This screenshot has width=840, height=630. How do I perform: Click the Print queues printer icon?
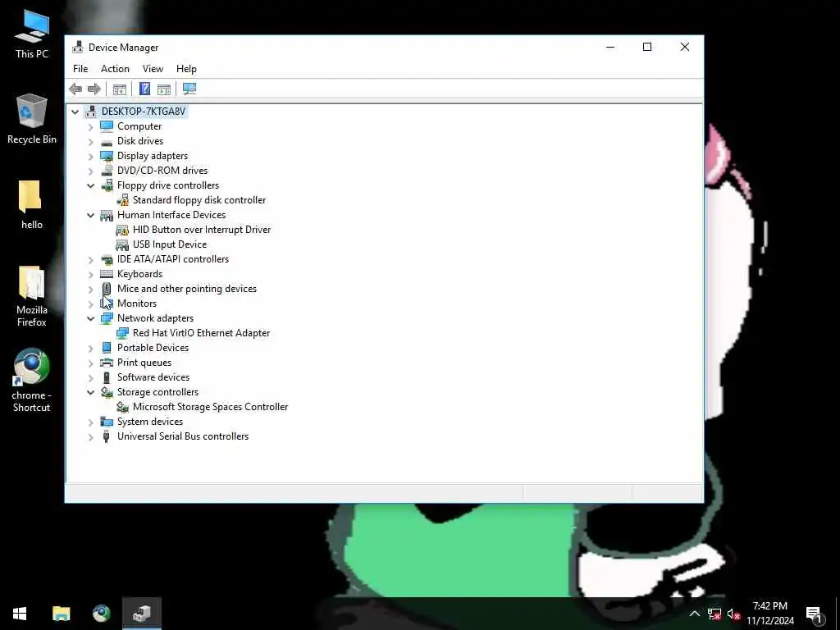[x=107, y=363]
